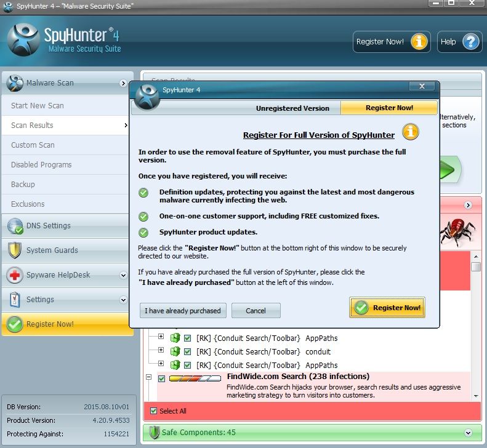487x448 pixels.
Task: Click the dialog's SpyHunter 4 logo icon
Action: tap(147, 97)
